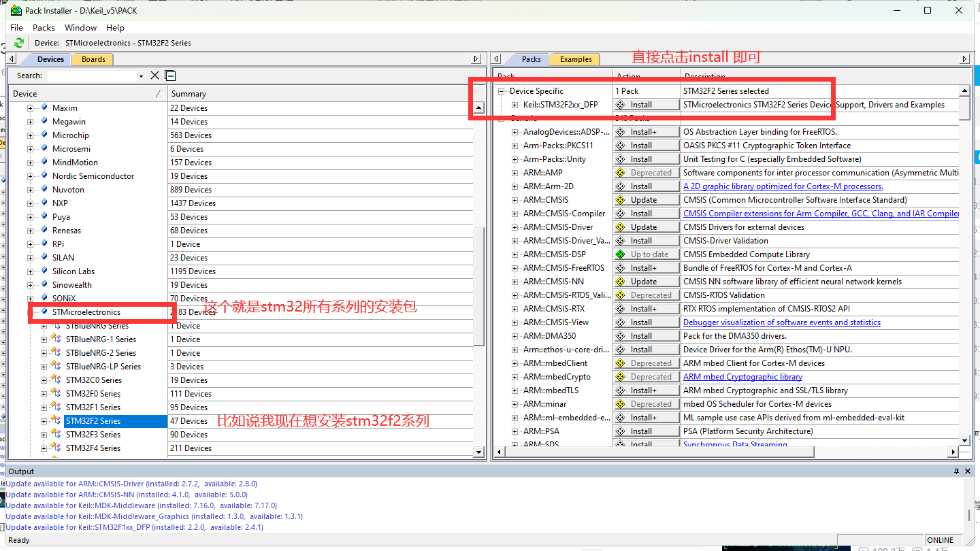The image size is (980, 551).
Task: Install the Keil::STM32F2xx_DFP pack
Action: (x=647, y=105)
